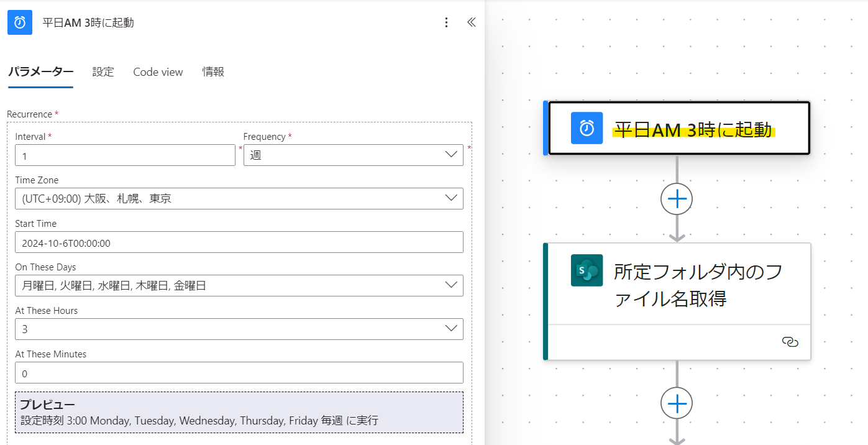
Task: Click the Frequency label
Action: (x=264, y=137)
